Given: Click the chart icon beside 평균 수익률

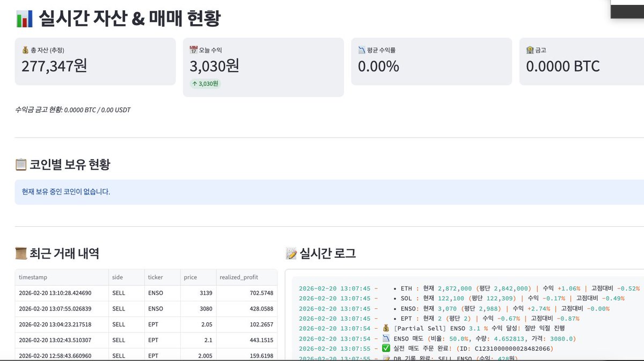Looking at the screenshot, I should 362,50.
